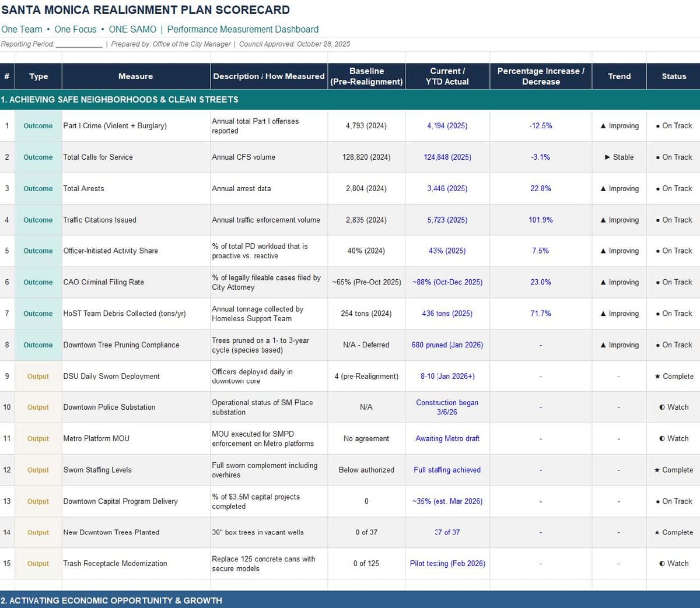Select the Santa Monica Realignment Plan Scorecard title
700x608 pixels.
[145, 10]
